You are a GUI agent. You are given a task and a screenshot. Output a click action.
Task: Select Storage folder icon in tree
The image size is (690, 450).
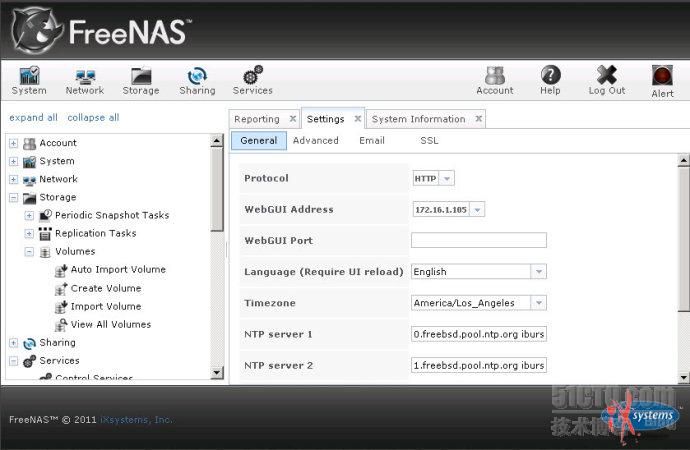pos(29,198)
